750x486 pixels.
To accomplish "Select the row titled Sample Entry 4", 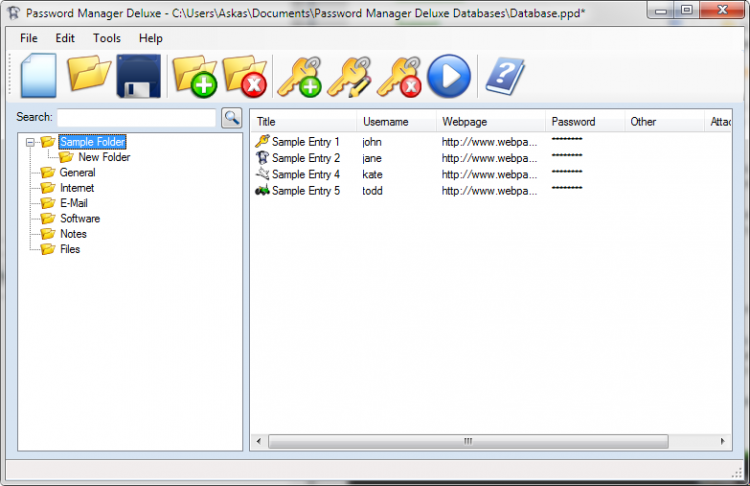I will coord(491,174).
